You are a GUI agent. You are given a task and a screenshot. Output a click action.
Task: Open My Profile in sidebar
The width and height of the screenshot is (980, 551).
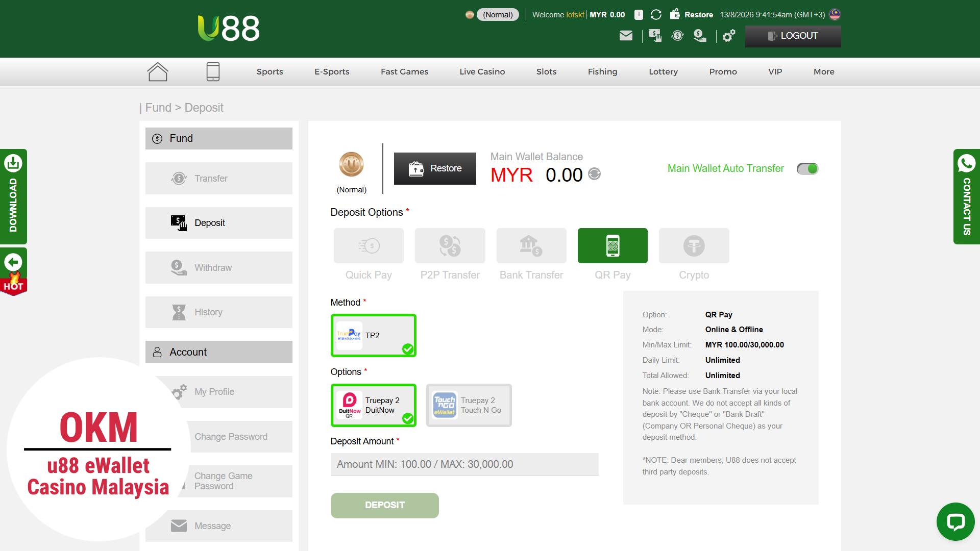[219, 392]
